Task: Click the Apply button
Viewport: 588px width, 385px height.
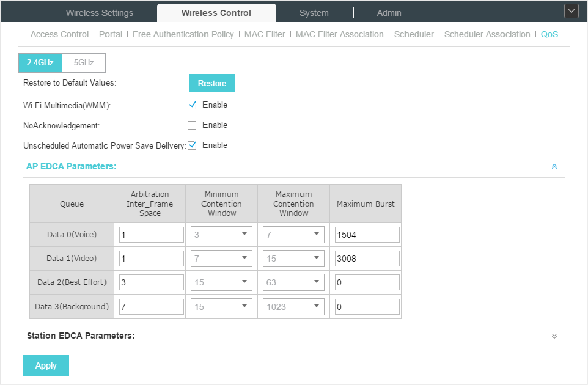Action: pyautogui.click(x=46, y=366)
